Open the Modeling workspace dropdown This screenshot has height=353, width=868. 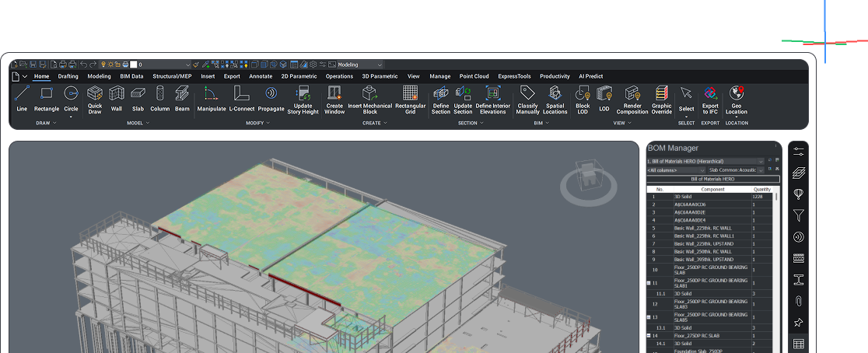coord(360,65)
